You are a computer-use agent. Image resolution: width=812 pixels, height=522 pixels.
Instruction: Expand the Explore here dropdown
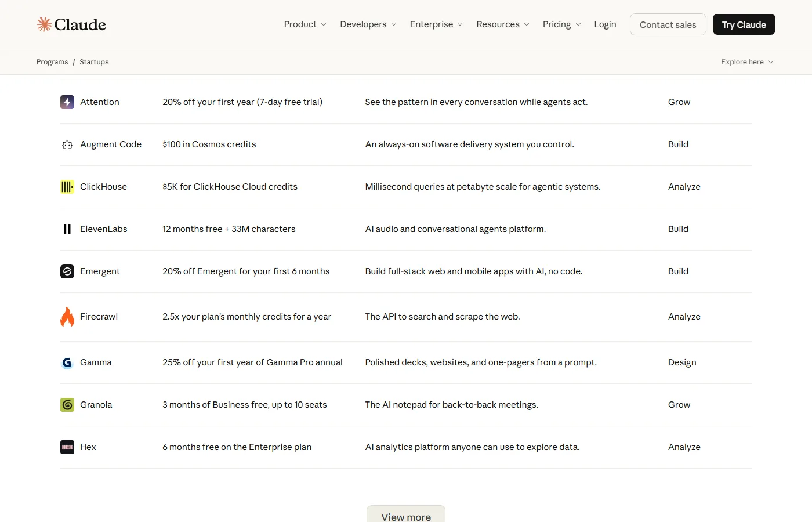(x=747, y=62)
